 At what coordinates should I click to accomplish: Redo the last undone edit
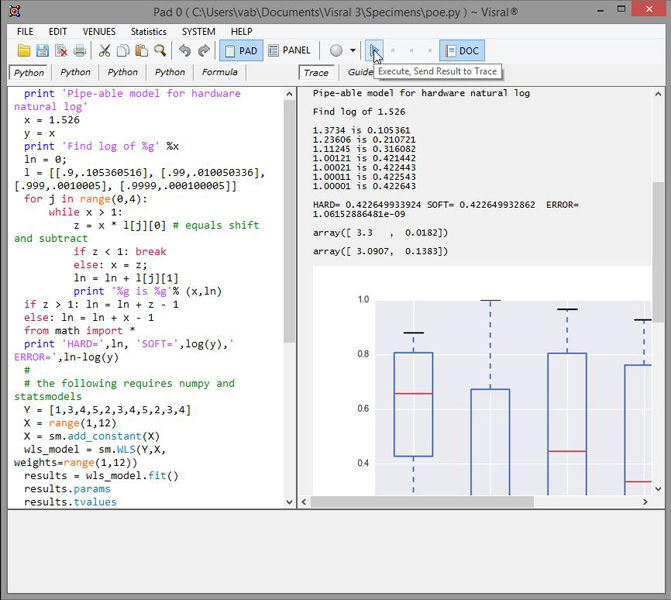204,50
